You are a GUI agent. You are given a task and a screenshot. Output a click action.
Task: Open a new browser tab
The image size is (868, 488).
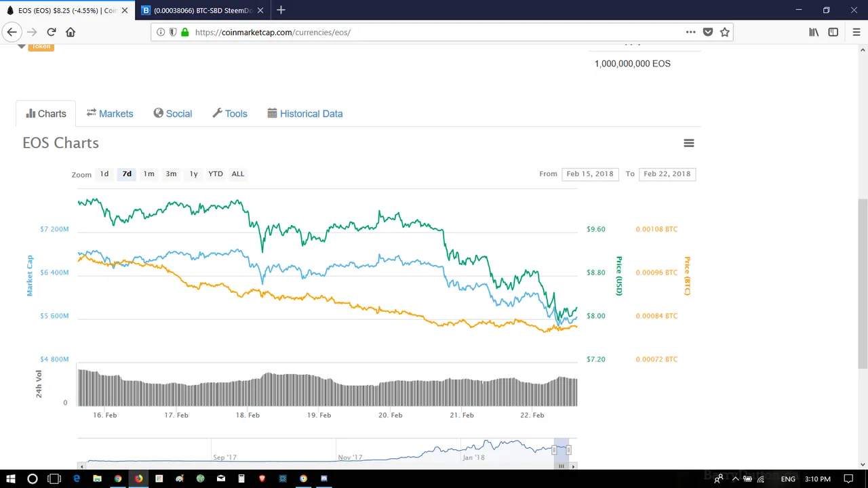281,10
